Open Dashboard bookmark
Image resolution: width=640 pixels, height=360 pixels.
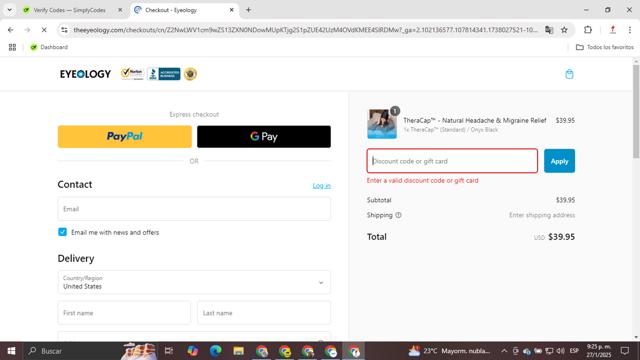pyautogui.click(x=49, y=47)
